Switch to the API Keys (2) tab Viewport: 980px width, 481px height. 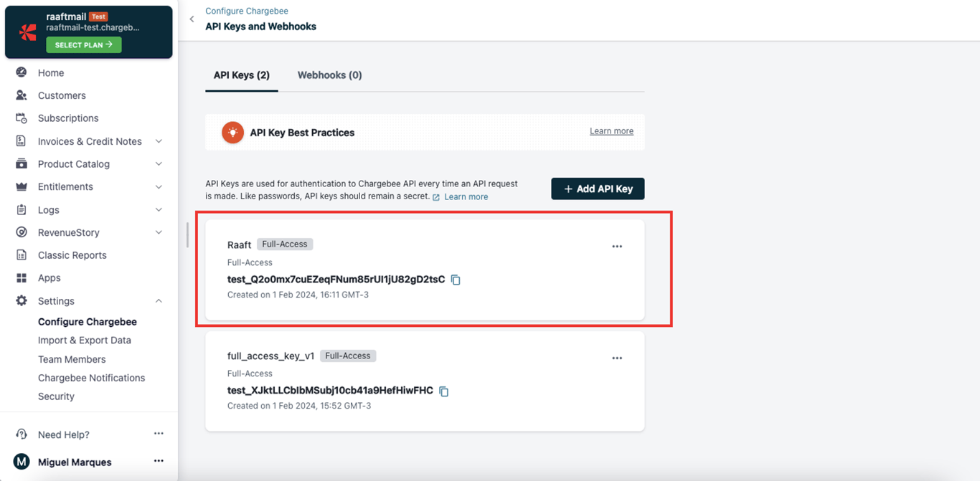(x=242, y=75)
